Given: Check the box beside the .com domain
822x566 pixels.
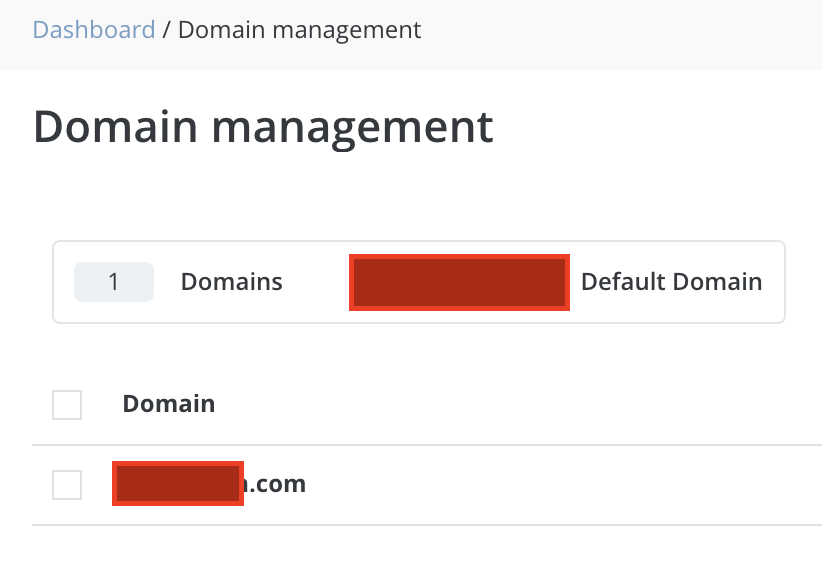Looking at the screenshot, I should (67, 485).
